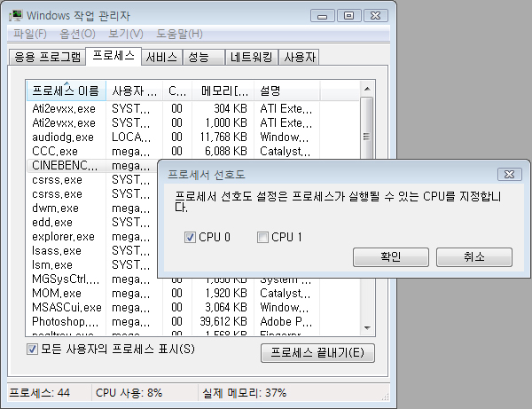Uncheck the CPU 0 checkbox
532x409 pixels.
190,237
